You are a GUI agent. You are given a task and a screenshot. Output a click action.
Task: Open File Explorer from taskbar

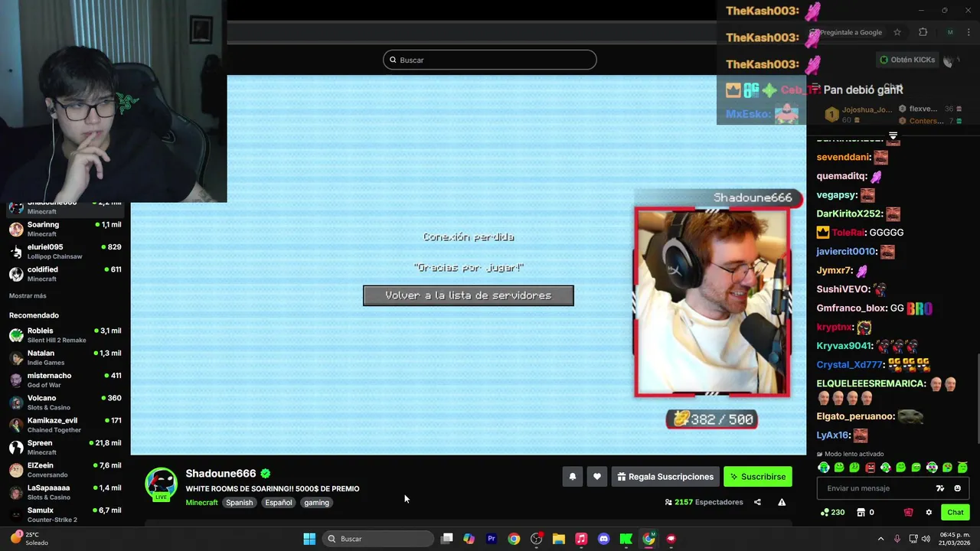pyautogui.click(x=559, y=539)
